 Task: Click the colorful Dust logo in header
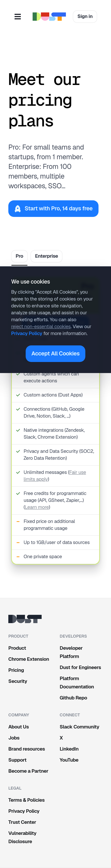pyautogui.click(x=49, y=17)
